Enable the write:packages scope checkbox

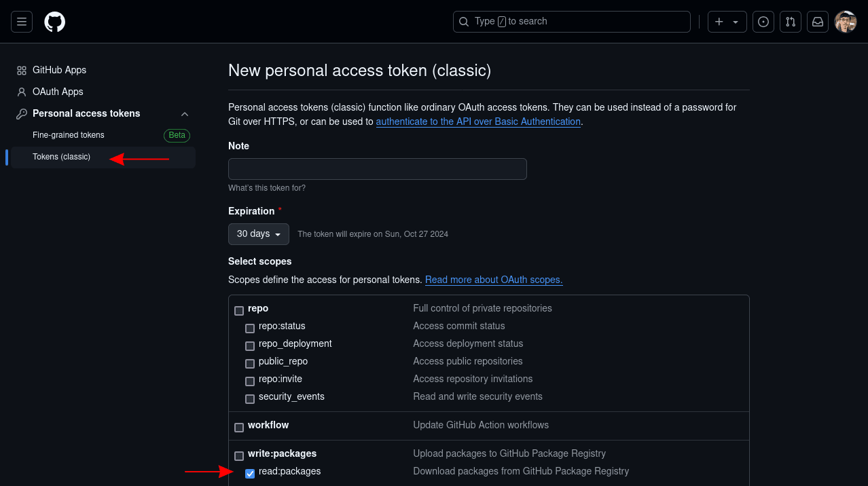(239, 456)
